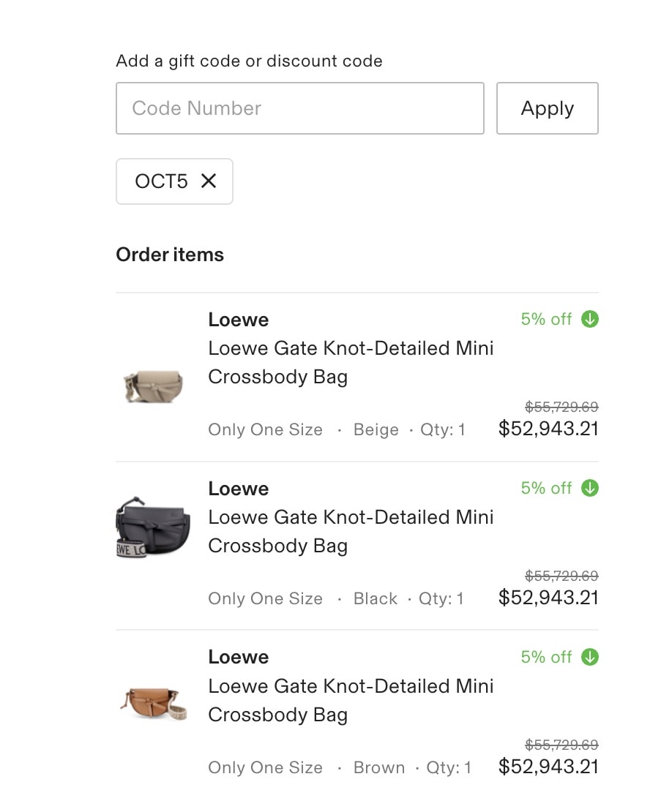Open the brown Loewe bag thumbnail
Screen dimensions: 672x812
154,703
